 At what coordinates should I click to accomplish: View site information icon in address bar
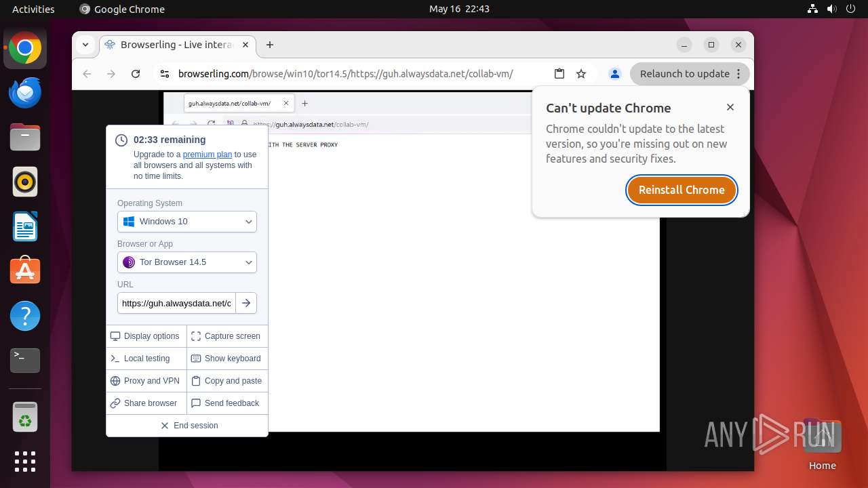(165, 74)
